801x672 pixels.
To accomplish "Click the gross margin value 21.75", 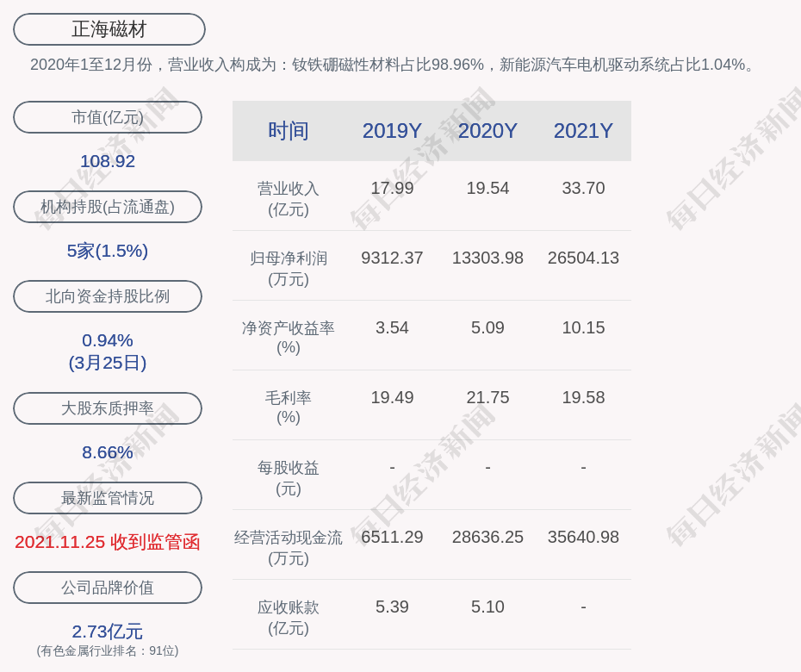I will [x=487, y=397].
